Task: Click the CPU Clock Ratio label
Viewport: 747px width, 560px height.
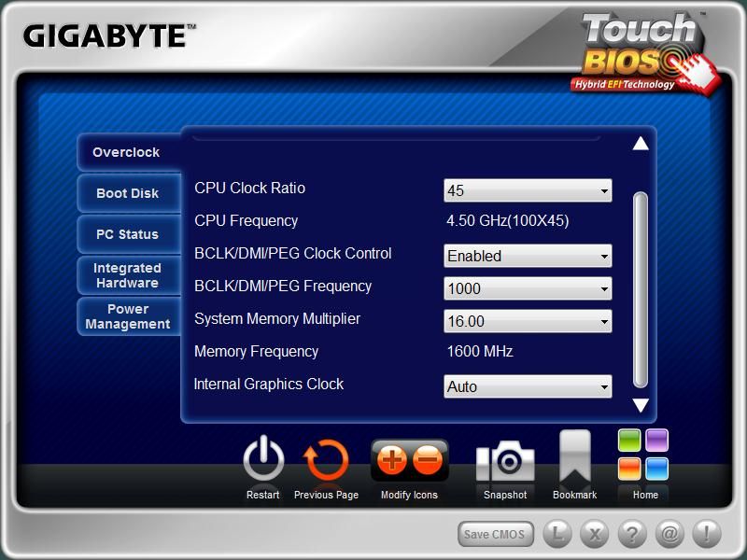Action: pyautogui.click(x=249, y=189)
